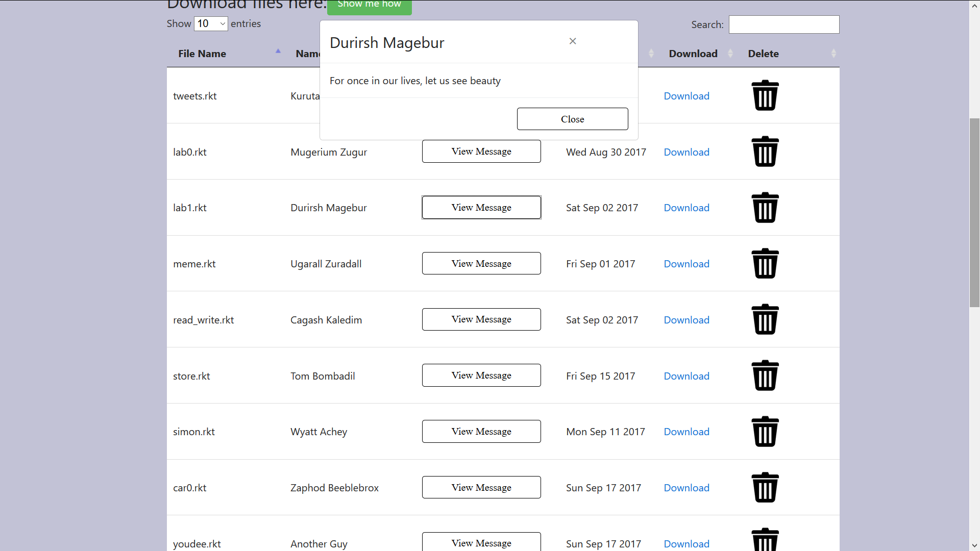Click the vertical page scrollbar thumb
This screenshot has height=551, width=980.
coord(974,212)
